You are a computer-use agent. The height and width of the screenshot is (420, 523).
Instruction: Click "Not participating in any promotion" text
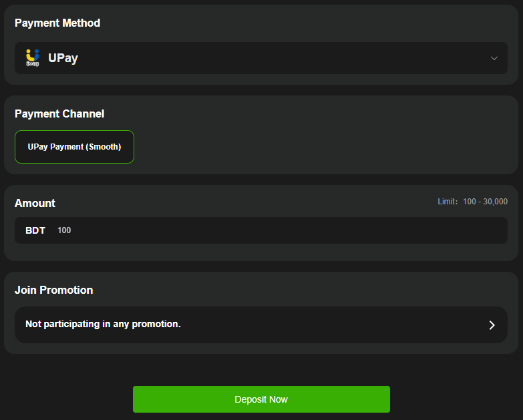[x=103, y=324]
